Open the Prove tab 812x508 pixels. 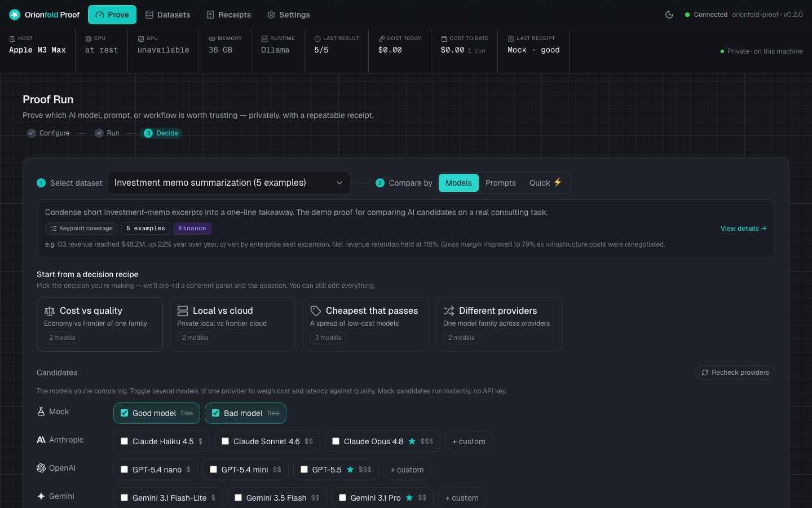[112, 15]
